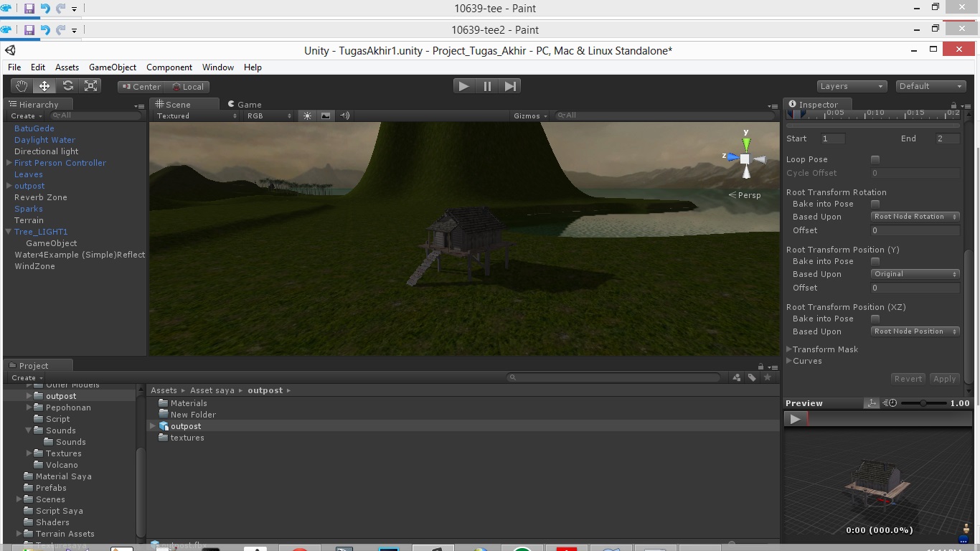Image resolution: width=980 pixels, height=551 pixels.
Task: Toggle scene skybox and effects image icon
Action: (326, 116)
